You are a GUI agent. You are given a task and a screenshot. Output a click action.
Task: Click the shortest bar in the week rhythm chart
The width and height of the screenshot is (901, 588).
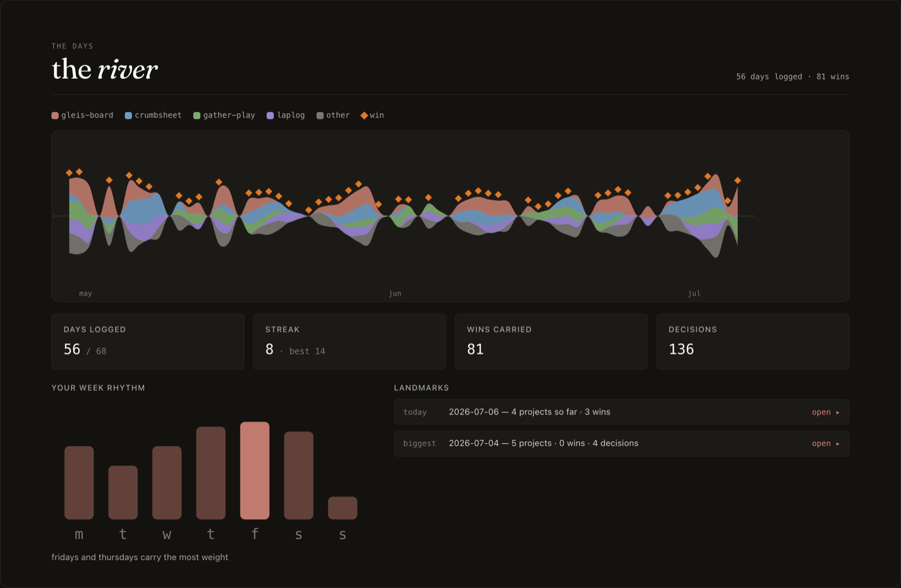(x=343, y=508)
